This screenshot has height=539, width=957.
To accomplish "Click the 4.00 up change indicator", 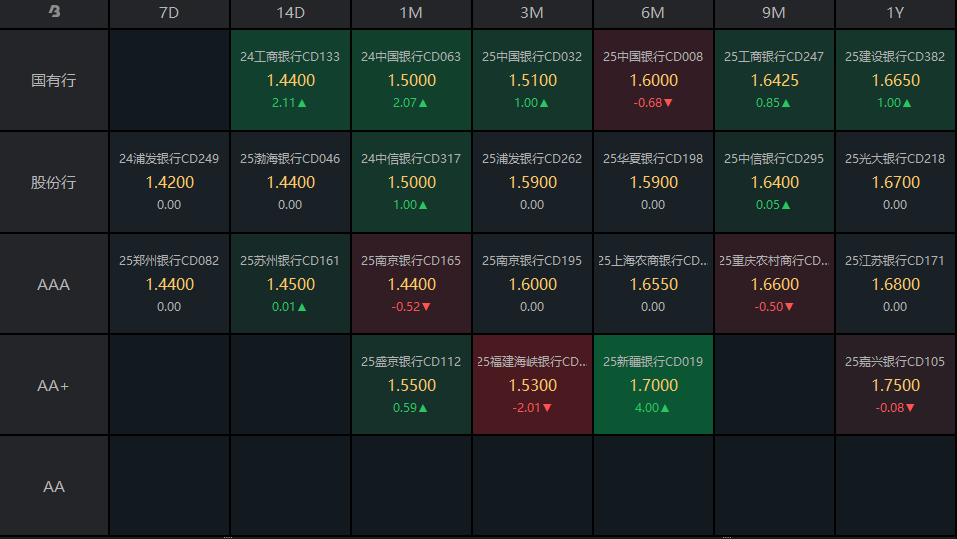I will tap(652, 408).
